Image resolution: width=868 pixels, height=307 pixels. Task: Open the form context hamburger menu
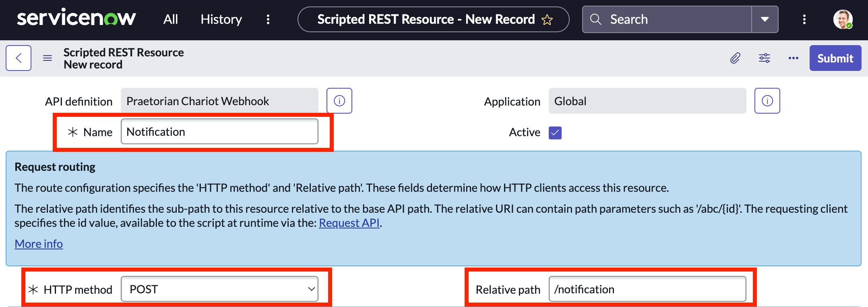(x=48, y=58)
